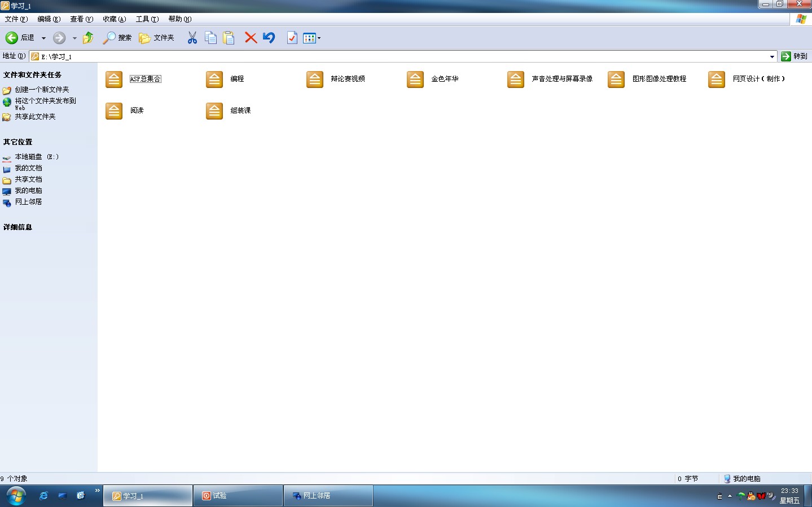This screenshot has height=507, width=812.
Task: Open the Search (搜索) magnifier tool
Action: pos(117,38)
